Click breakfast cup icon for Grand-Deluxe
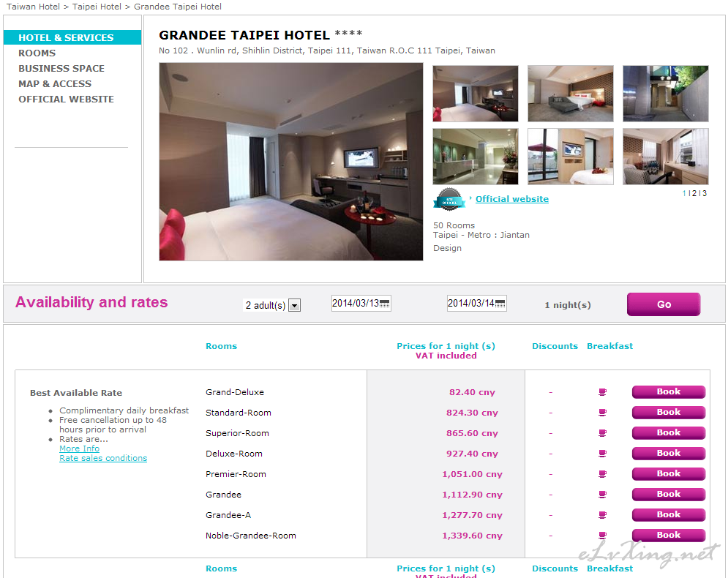The width and height of the screenshot is (728, 578). (602, 392)
